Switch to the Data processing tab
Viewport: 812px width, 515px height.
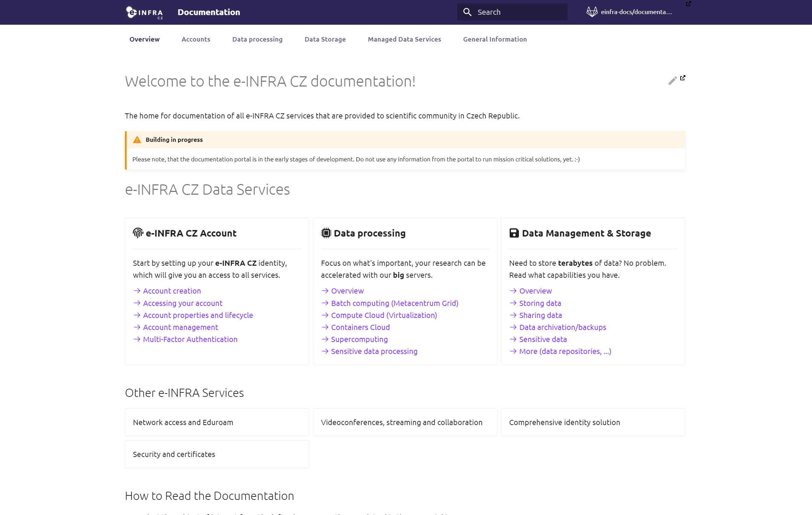pyautogui.click(x=257, y=39)
